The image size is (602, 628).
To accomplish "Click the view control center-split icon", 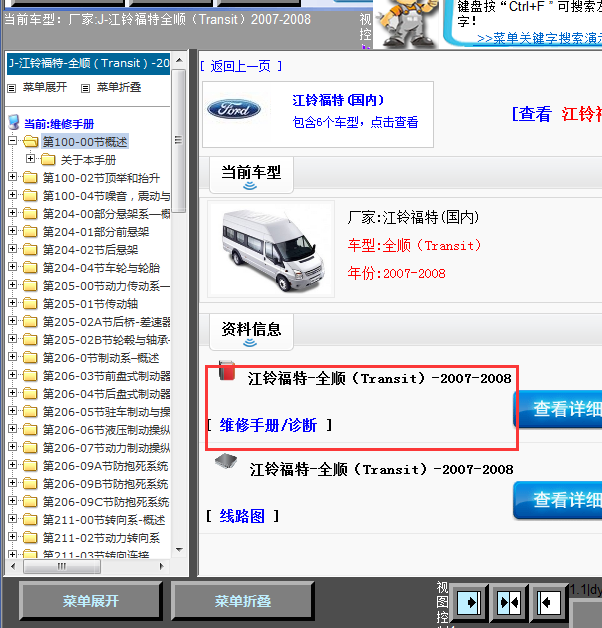I will click(509, 602).
